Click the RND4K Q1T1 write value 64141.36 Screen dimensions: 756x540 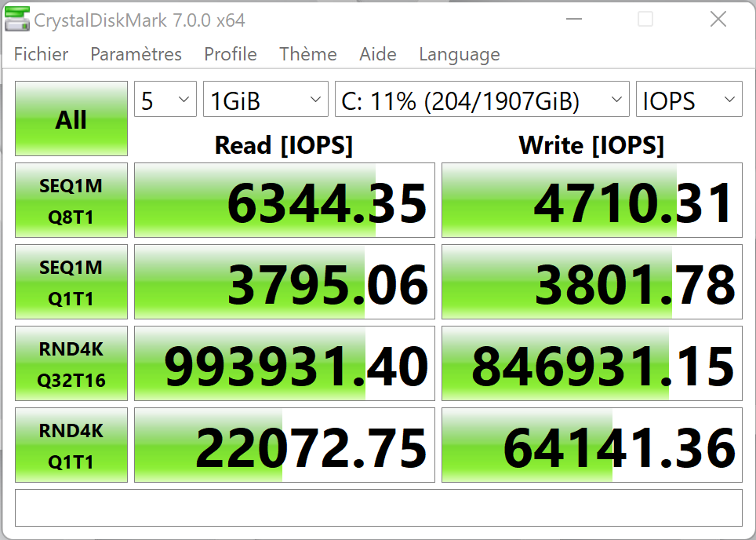tap(592, 445)
